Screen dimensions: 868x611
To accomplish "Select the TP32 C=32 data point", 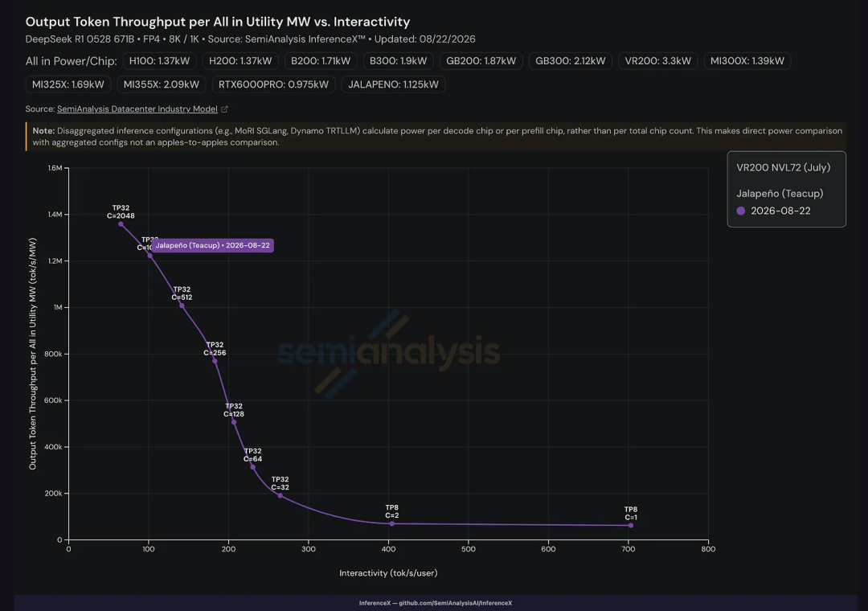I will 280,496.
